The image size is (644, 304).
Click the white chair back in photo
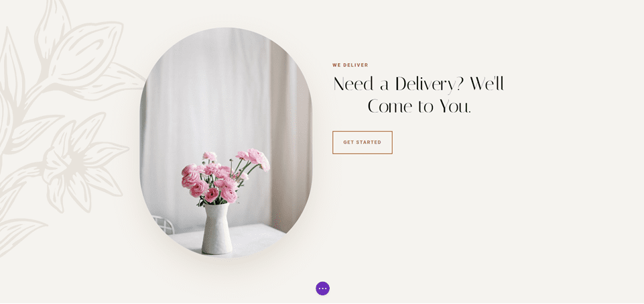pos(164,224)
